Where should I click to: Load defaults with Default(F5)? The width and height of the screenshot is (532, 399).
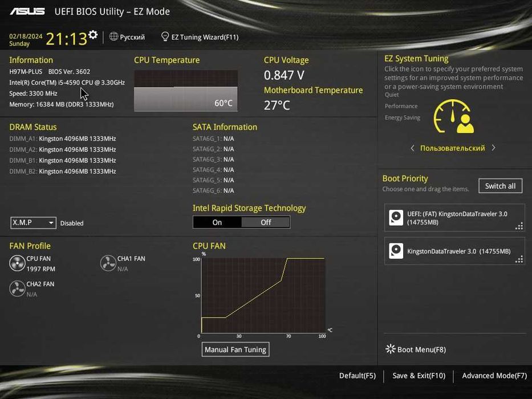coord(358,376)
